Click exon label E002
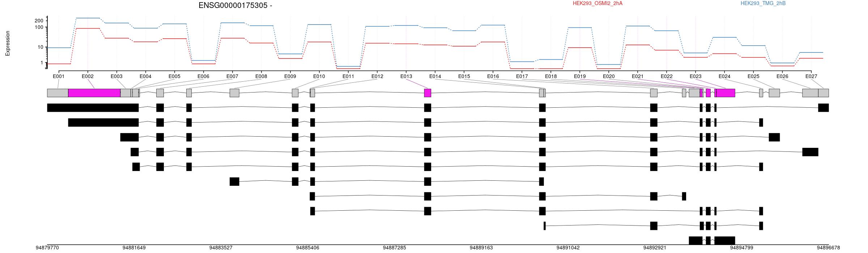This screenshot has height=253, width=868. [88, 76]
